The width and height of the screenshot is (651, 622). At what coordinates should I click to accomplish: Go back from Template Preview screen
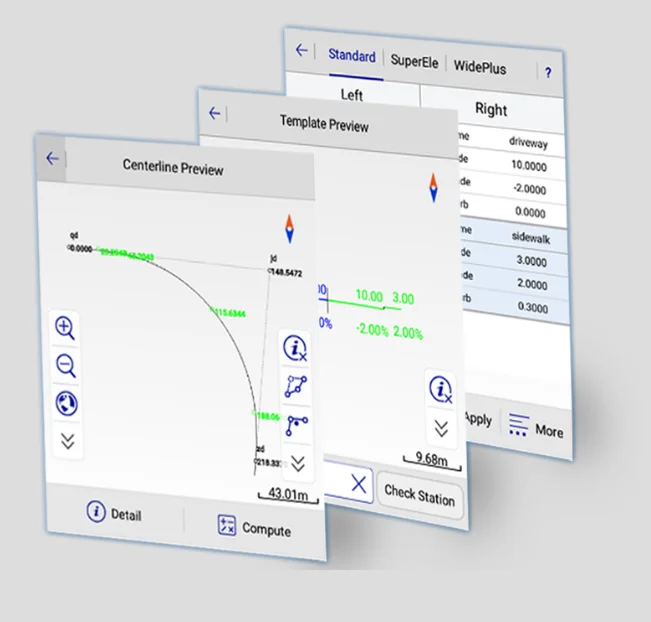215,113
